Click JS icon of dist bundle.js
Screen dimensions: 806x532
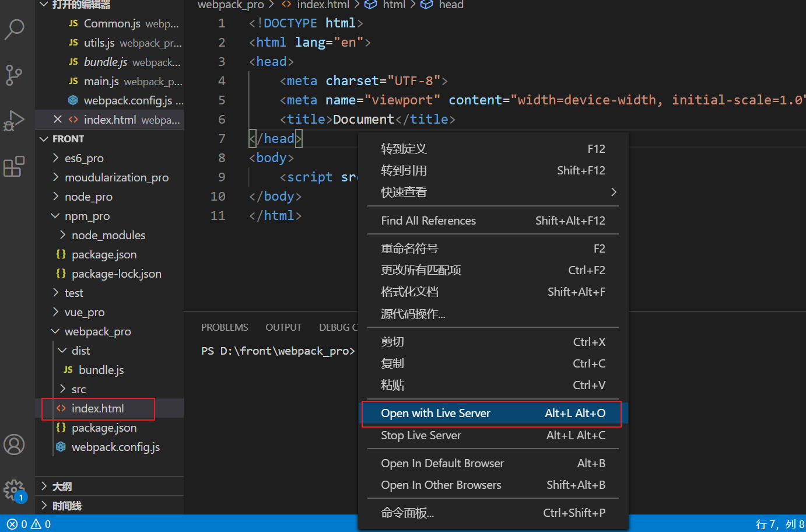[x=68, y=370]
